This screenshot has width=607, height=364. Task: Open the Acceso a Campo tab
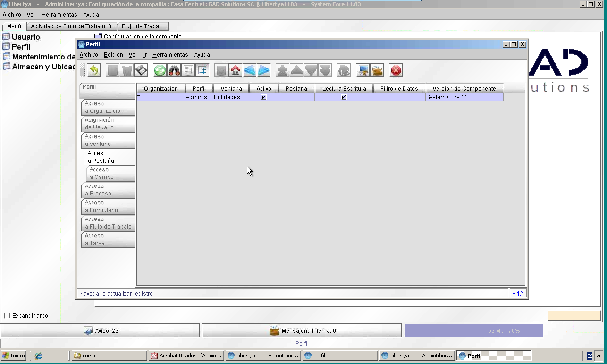click(110, 173)
